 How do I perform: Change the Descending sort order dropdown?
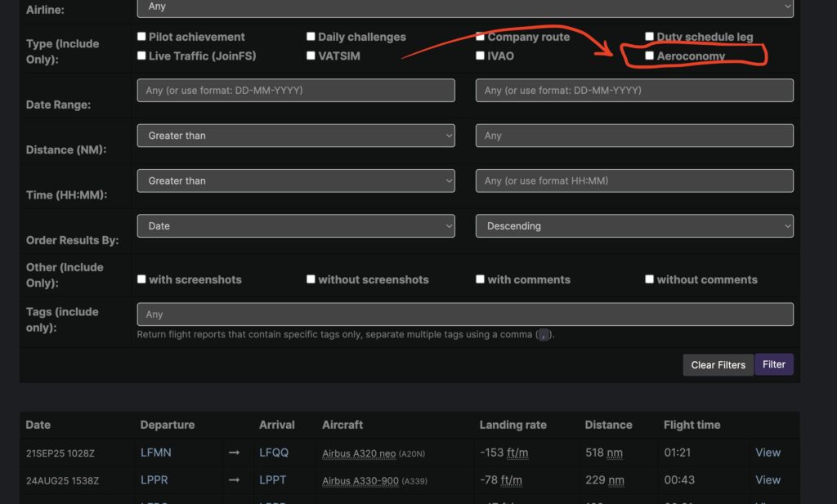[x=634, y=225]
